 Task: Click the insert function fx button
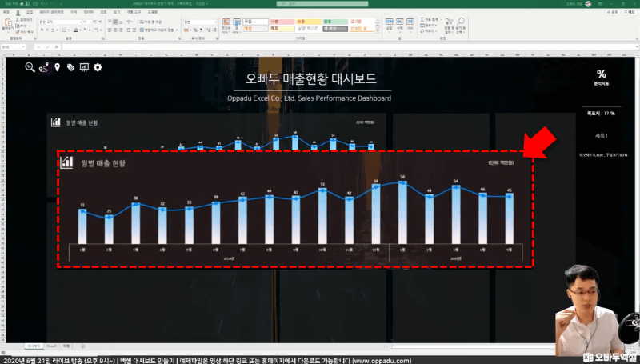coord(56,47)
